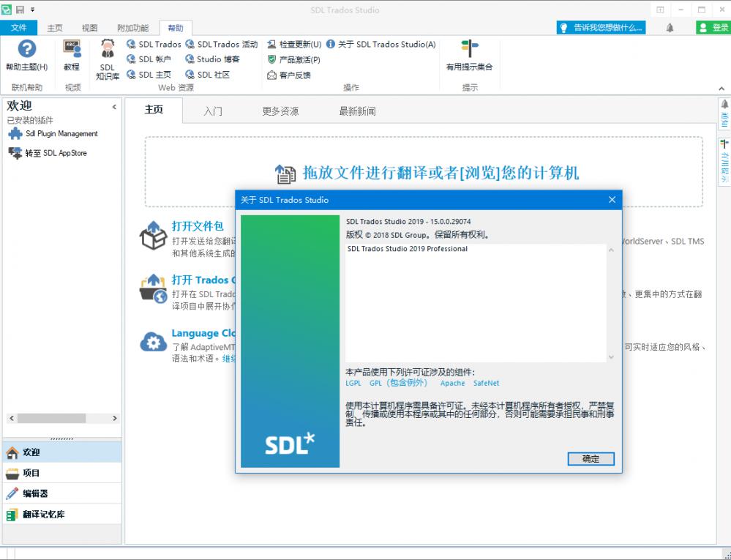Switch to 编辑器 editor view

[62, 493]
